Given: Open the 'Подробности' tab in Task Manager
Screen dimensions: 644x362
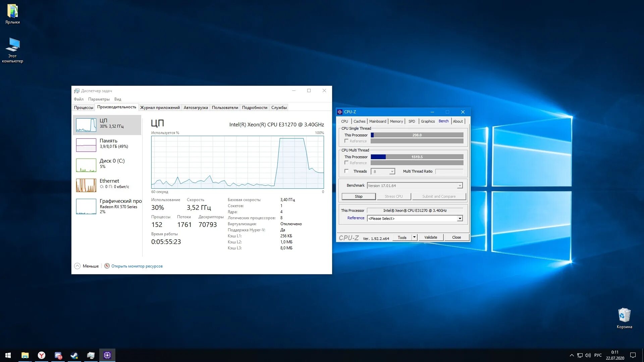Looking at the screenshot, I should click(x=255, y=108).
